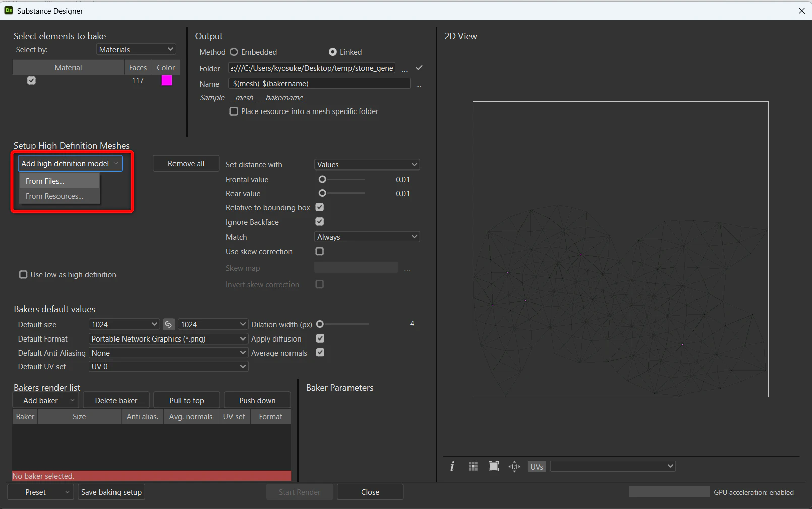The image size is (812, 509).
Task: Click the Close button at bottom
Action: coord(370,492)
